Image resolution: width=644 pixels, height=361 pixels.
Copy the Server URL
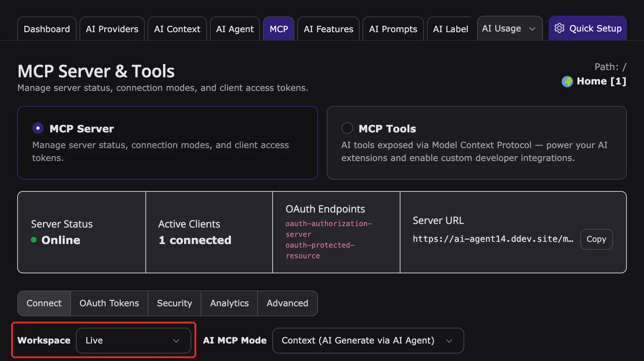coord(597,239)
